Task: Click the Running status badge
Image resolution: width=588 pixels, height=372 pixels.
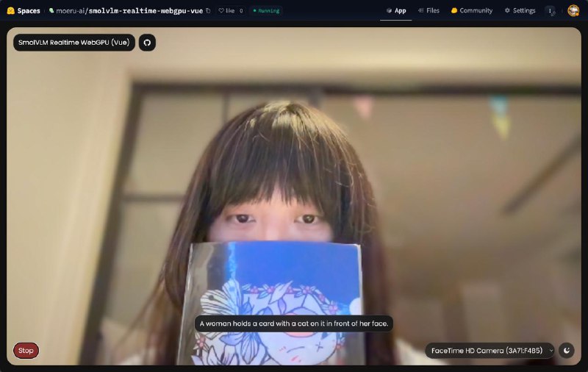Action: point(266,11)
